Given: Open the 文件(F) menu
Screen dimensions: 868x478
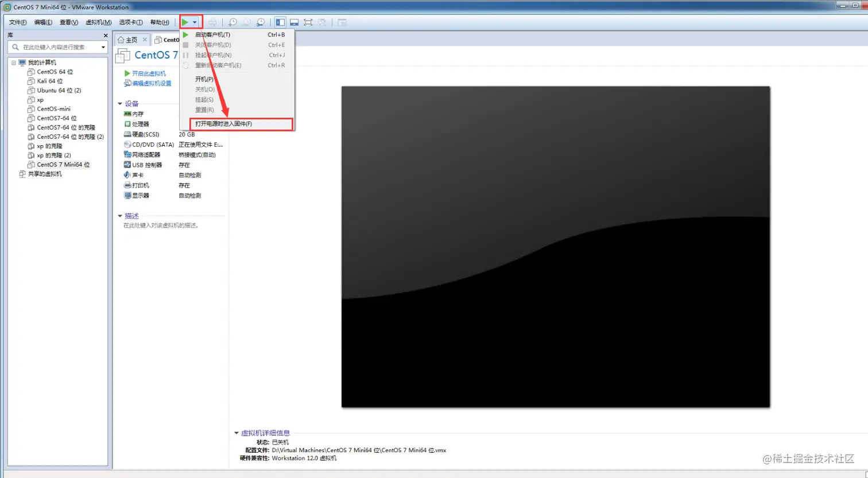Looking at the screenshot, I should [18, 22].
